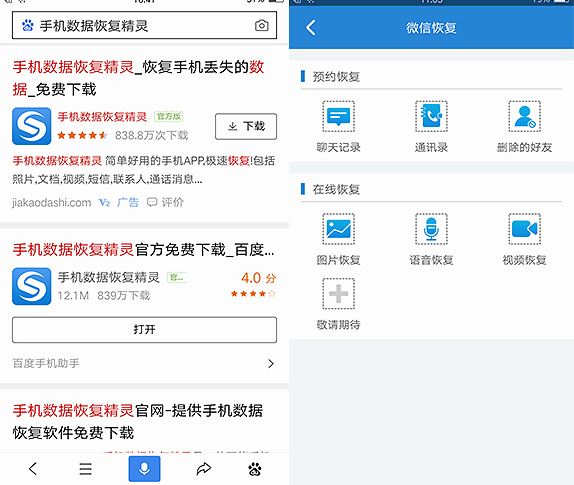The width and height of the screenshot is (574, 485).
Task: Tap the browser back arrow in bottom bar
Action: click(33, 469)
